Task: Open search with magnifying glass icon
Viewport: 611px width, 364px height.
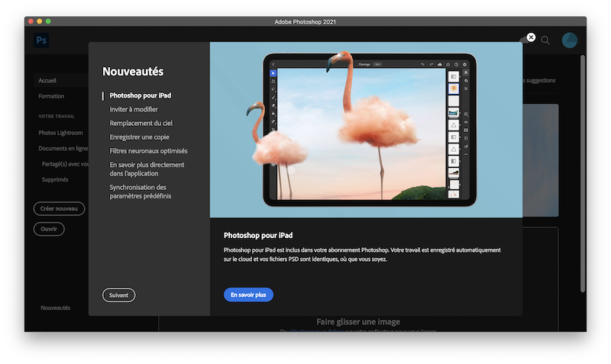Action: (545, 40)
